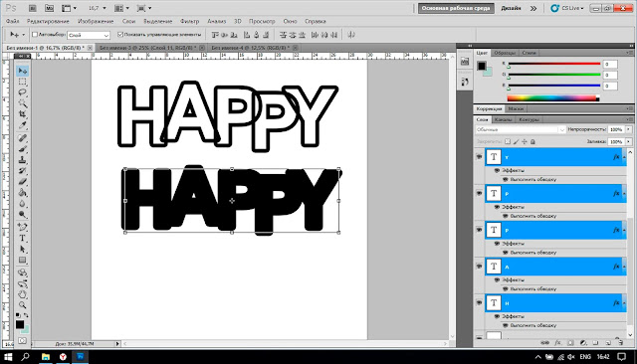The width and height of the screenshot is (637, 364).
Task: Open Windows Start from the taskbar
Action: [8, 357]
